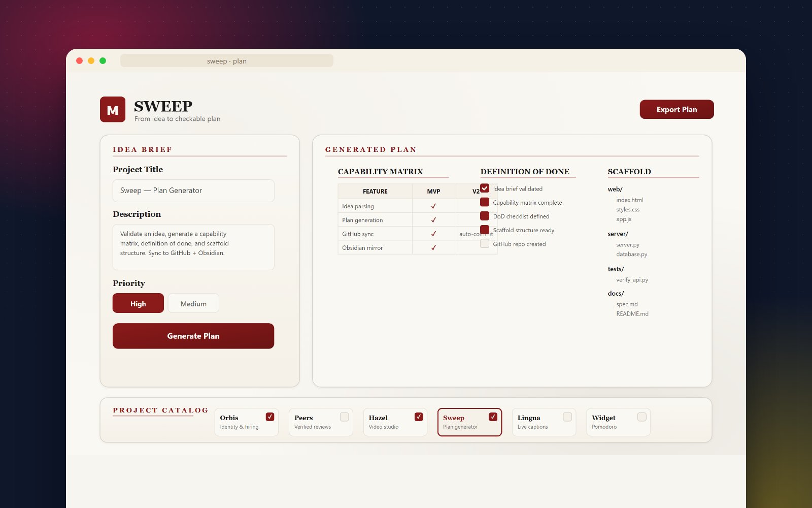Select the Widget 'Pomodoro' subtitle
The height and width of the screenshot is (508, 812).
point(604,427)
